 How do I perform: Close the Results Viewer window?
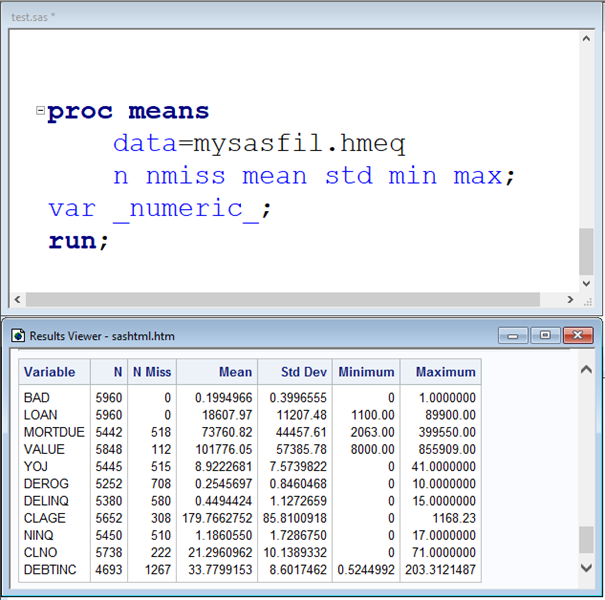574,336
